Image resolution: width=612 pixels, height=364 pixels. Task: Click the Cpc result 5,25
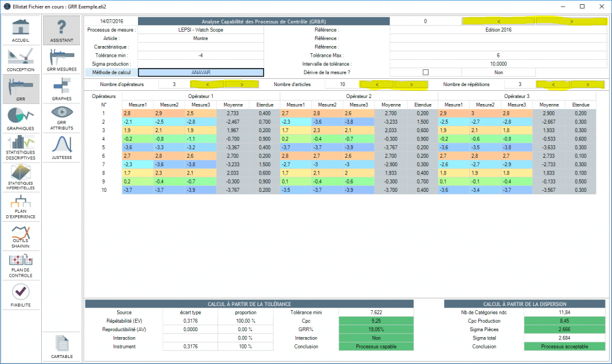[x=377, y=321]
